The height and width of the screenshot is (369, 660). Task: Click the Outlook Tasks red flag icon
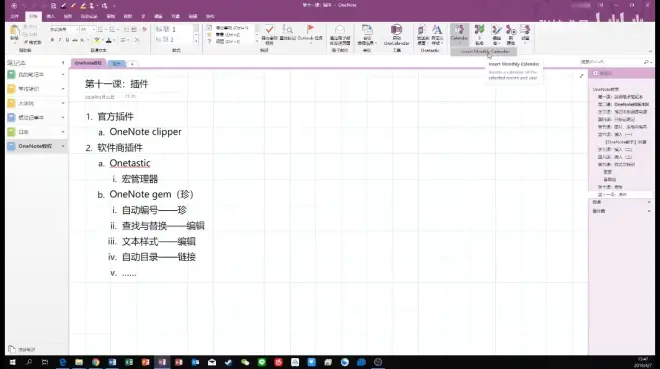(x=310, y=33)
